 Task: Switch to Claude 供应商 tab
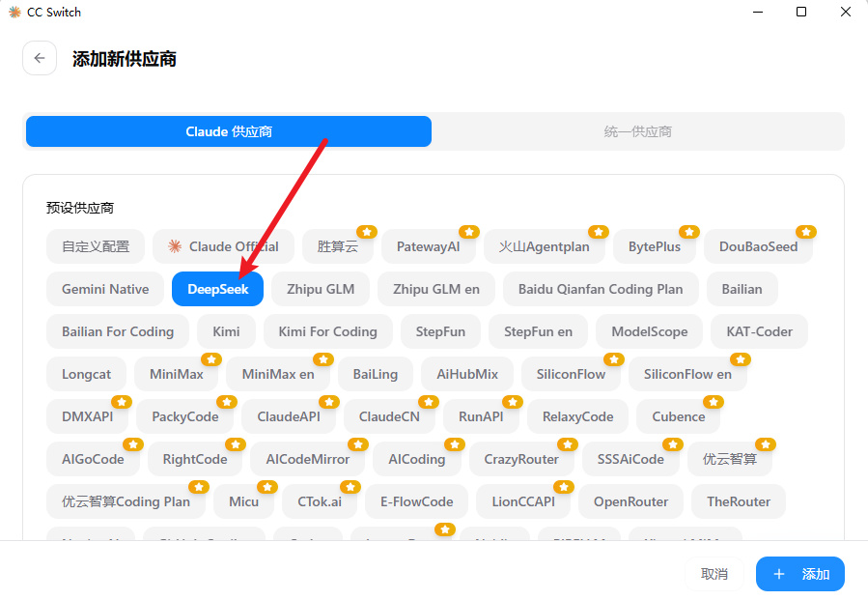point(229,131)
